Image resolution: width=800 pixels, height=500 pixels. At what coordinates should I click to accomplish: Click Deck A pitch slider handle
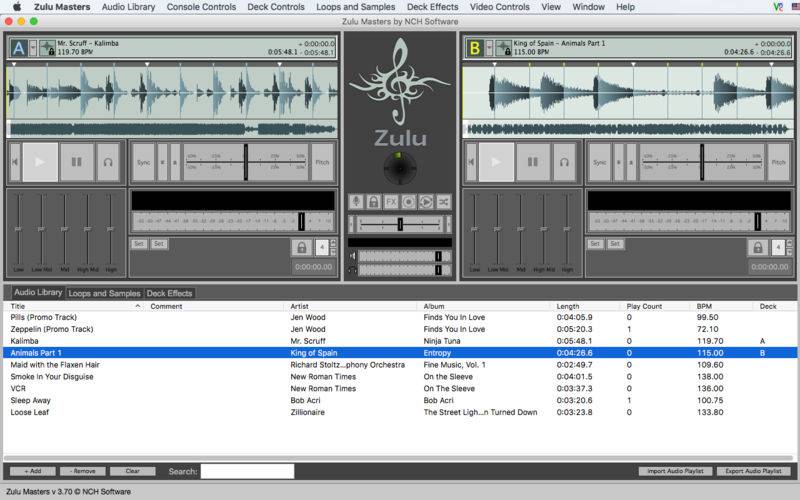pyautogui.click(x=245, y=162)
